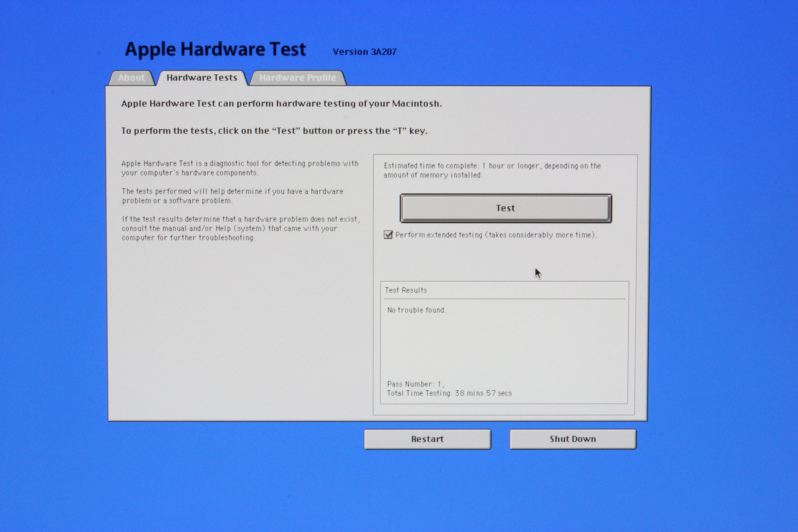Click the Total Time Testing line
Viewport: 798px width, 532px height.
point(449,393)
